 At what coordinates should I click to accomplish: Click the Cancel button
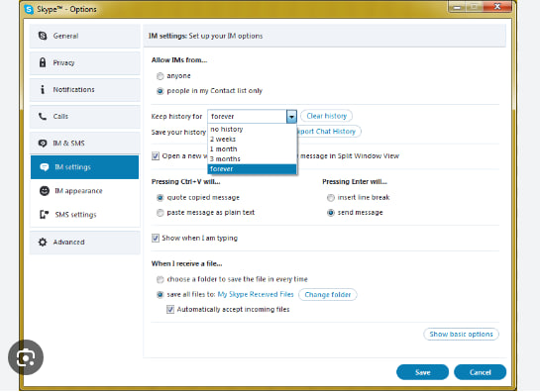pyautogui.click(x=481, y=372)
